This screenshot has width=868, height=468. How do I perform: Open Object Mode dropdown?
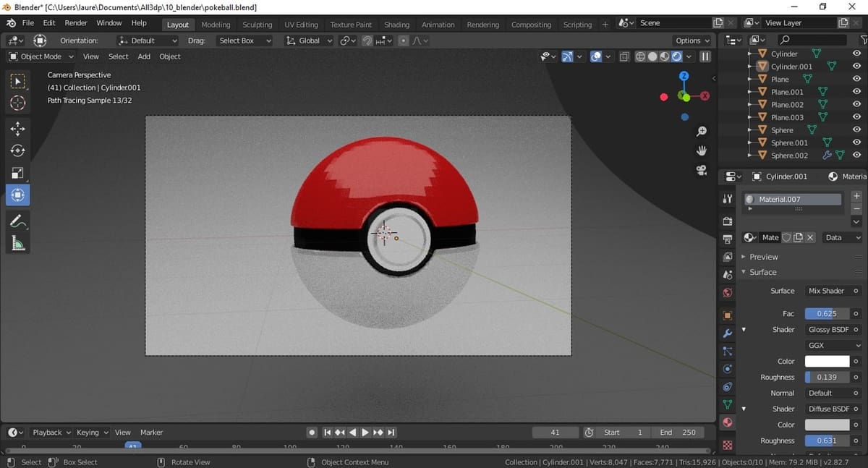point(41,56)
